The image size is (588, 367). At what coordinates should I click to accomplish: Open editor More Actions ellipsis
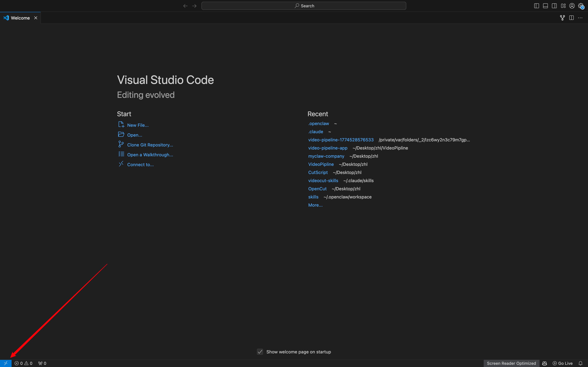click(x=580, y=18)
